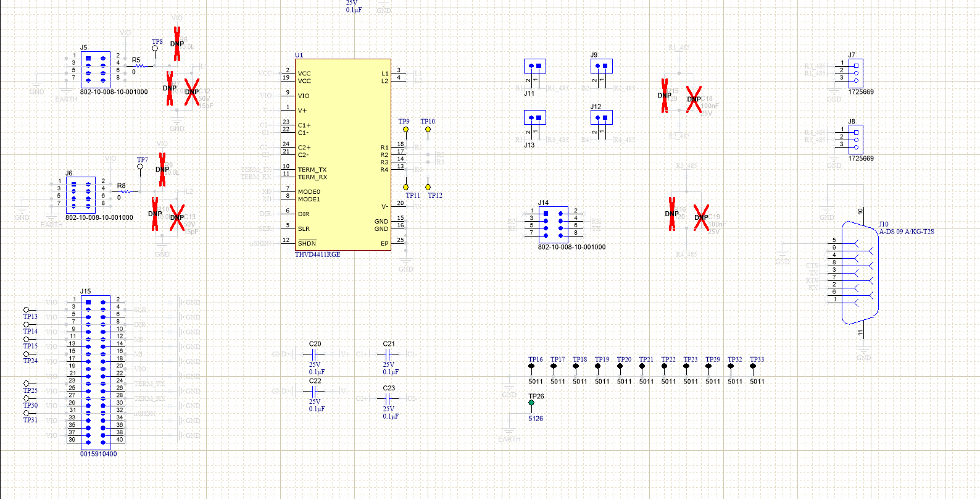Select the U1 THVD4411RGE chip body
Screen dimensions: 980x499
click(343, 154)
